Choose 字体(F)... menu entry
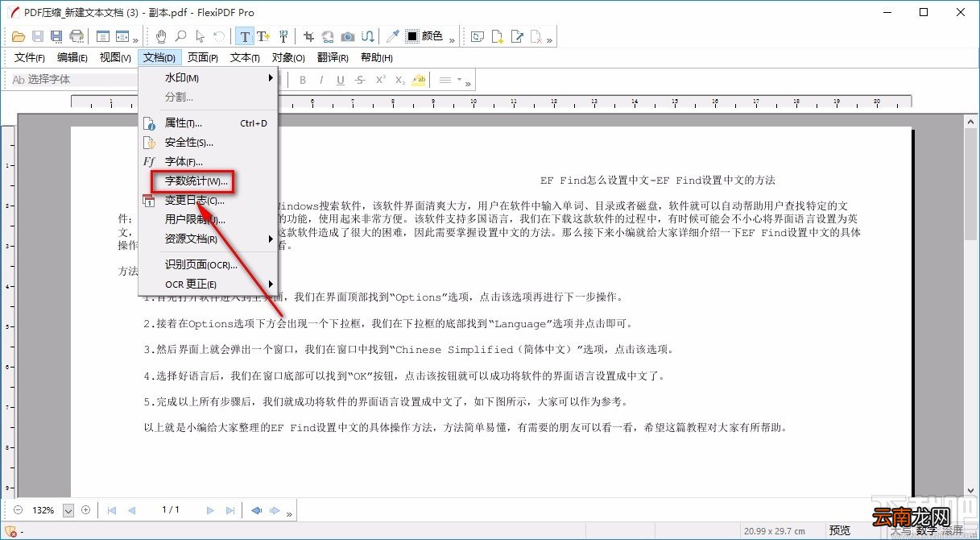The height and width of the screenshot is (540, 980). point(209,162)
